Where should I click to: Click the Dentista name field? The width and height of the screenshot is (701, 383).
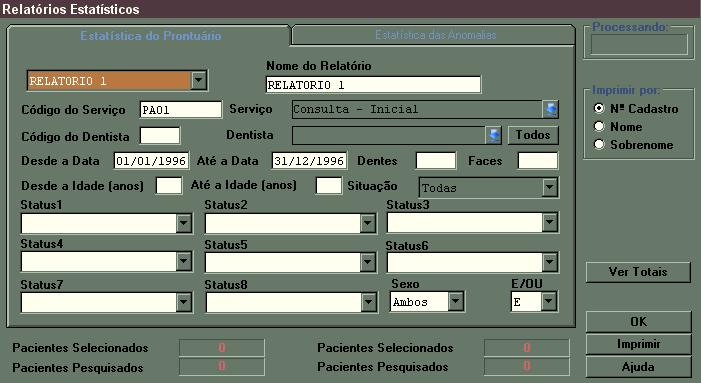point(389,135)
